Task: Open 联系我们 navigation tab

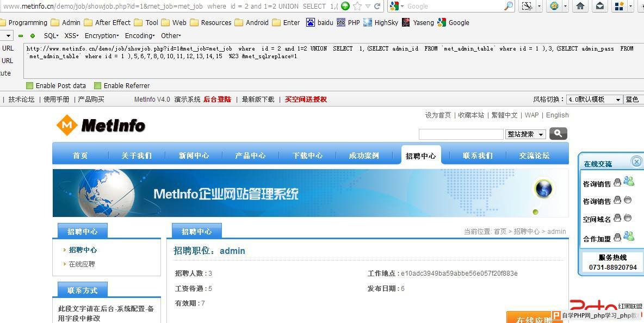Action: 478,156
